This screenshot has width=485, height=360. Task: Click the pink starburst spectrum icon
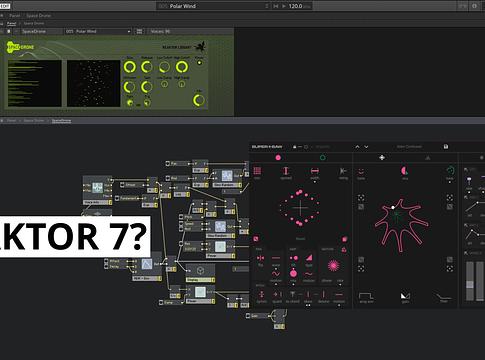pyautogui.click(x=333, y=265)
